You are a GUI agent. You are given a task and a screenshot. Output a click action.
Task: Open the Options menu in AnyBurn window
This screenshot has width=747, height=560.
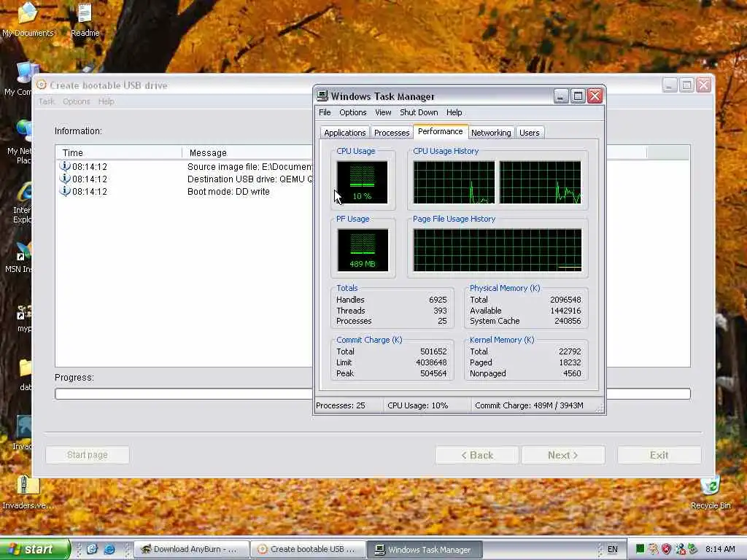(x=76, y=101)
